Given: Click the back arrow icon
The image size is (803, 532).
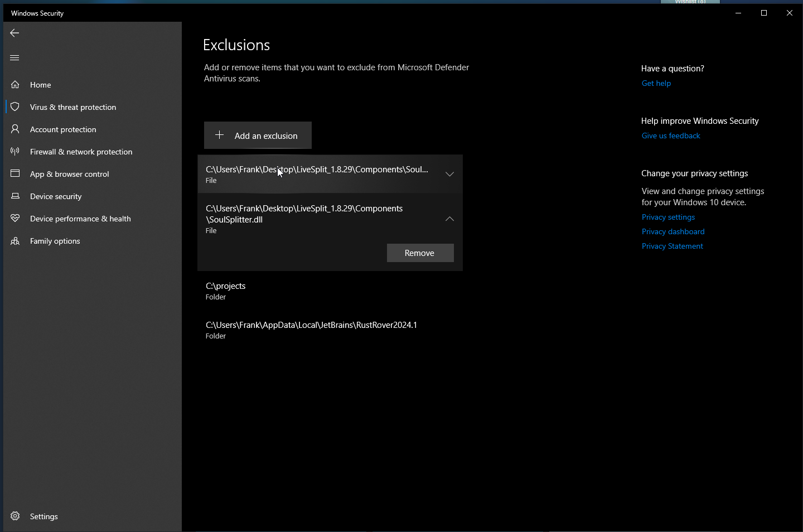Looking at the screenshot, I should click(14, 33).
